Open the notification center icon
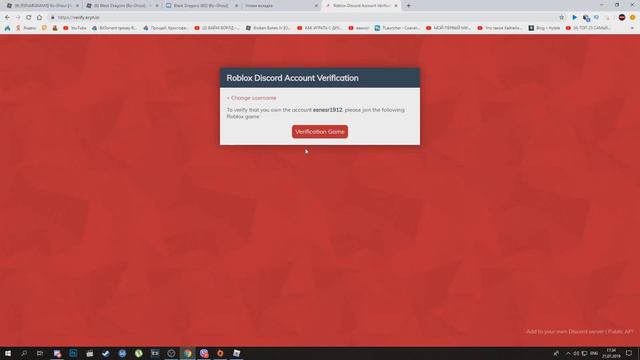Viewport: 640px width, 360px height. point(629,353)
